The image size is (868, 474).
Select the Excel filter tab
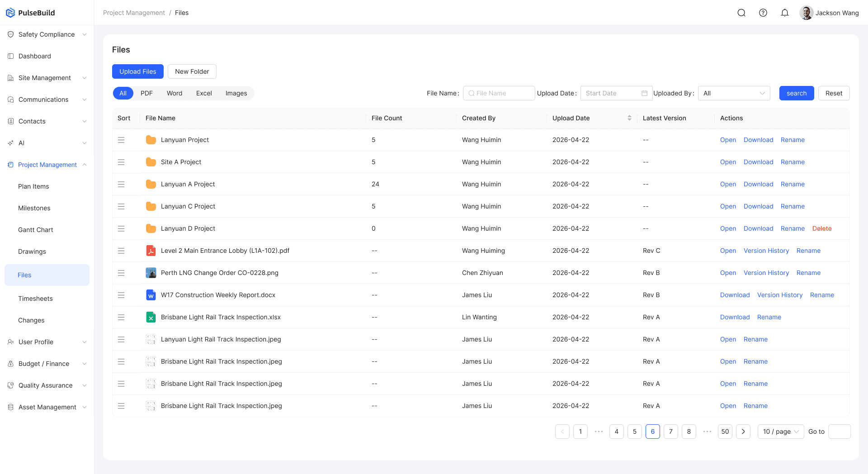(x=204, y=93)
